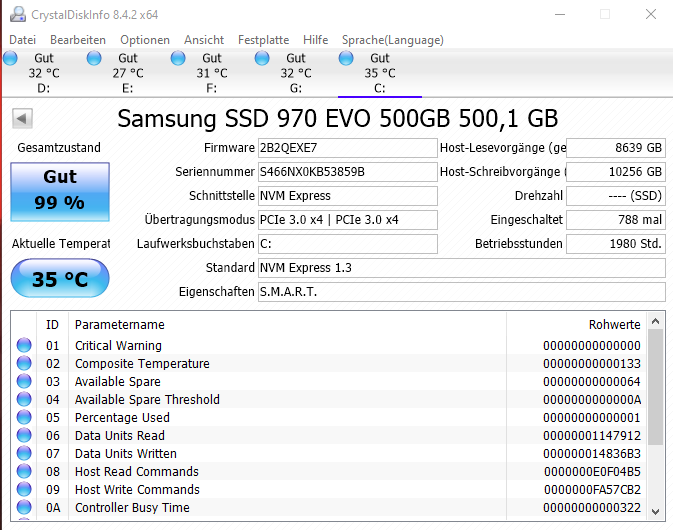
Task: Select drive D: status orb
Action: point(10,58)
